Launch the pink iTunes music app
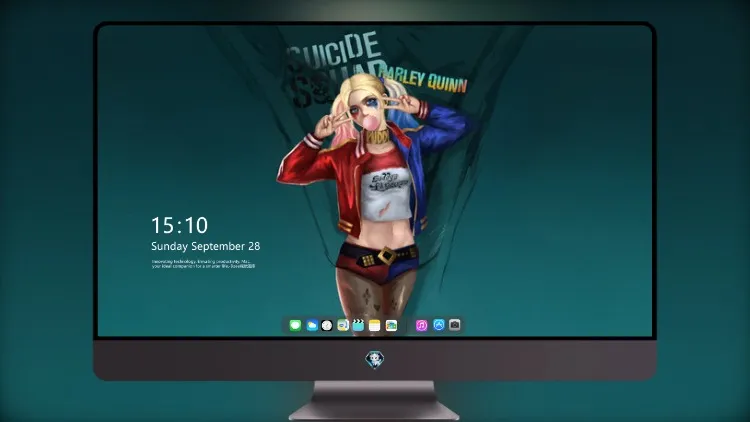This screenshot has height=422, width=750. (x=421, y=325)
